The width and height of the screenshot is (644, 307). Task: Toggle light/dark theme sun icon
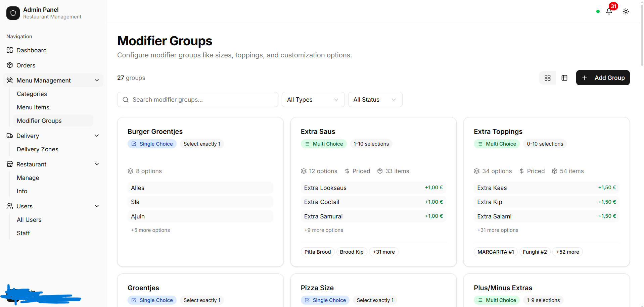click(x=626, y=11)
